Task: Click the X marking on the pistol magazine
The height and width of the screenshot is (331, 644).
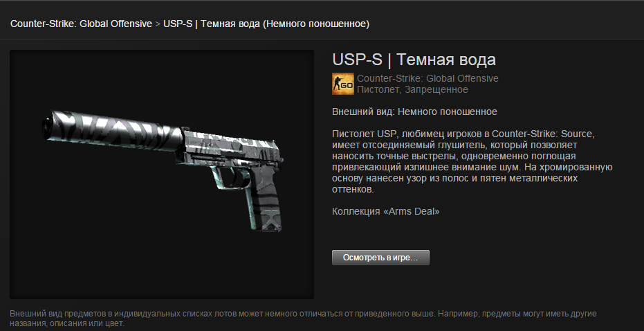Action: 272,218
